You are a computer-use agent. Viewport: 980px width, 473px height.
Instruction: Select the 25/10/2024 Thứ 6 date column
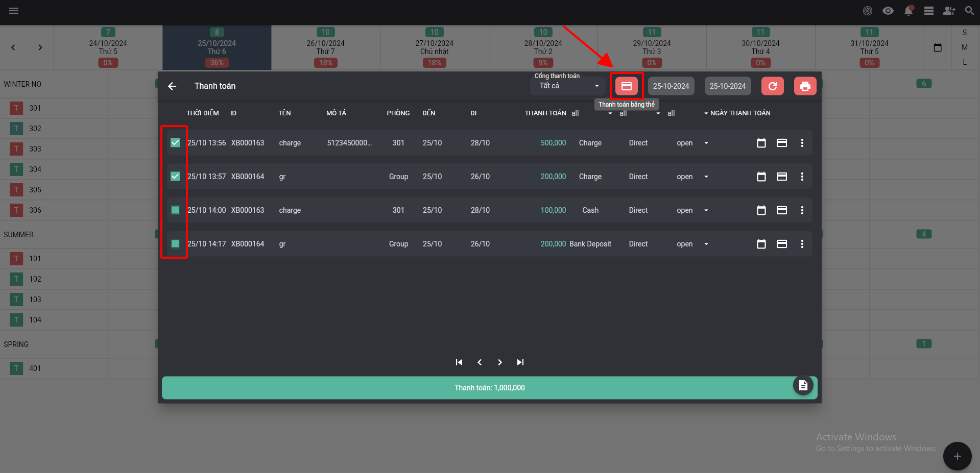coord(217,47)
